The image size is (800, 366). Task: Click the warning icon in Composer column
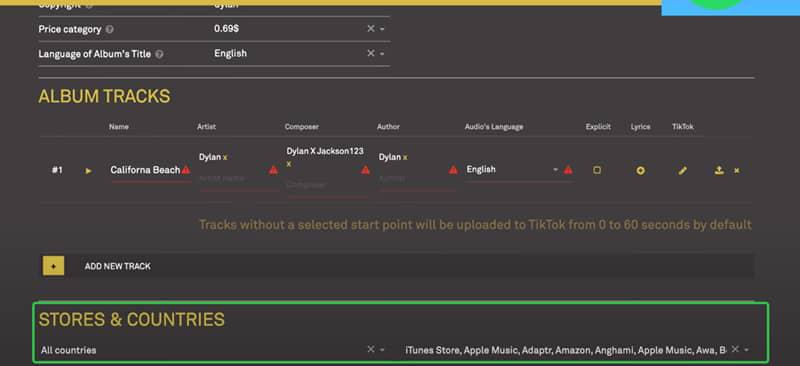pos(365,169)
